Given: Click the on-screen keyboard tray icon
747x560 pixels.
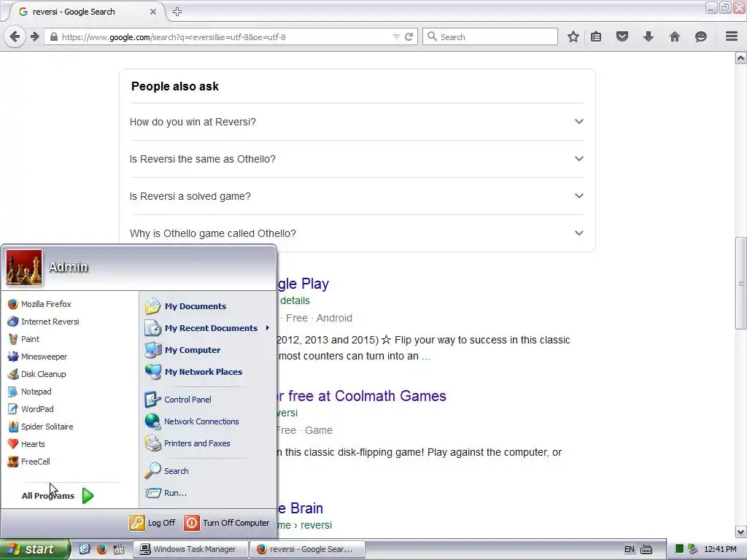Looking at the screenshot, I should click(646, 550).
